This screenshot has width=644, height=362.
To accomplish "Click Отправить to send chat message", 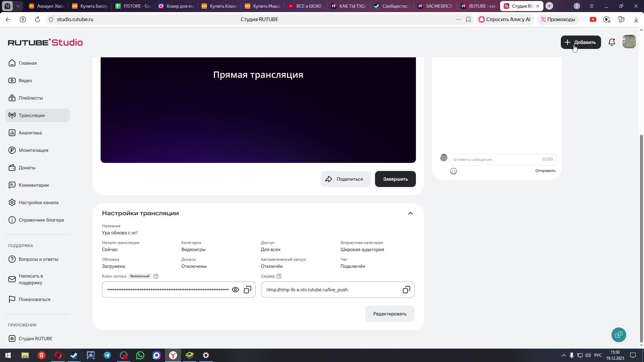I will [x=545, y=171].
